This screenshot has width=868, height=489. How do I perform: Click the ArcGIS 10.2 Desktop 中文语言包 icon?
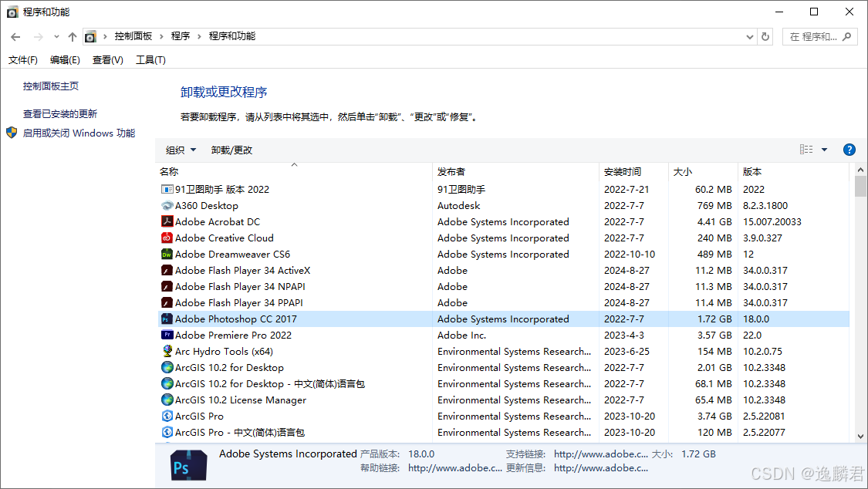167,383
